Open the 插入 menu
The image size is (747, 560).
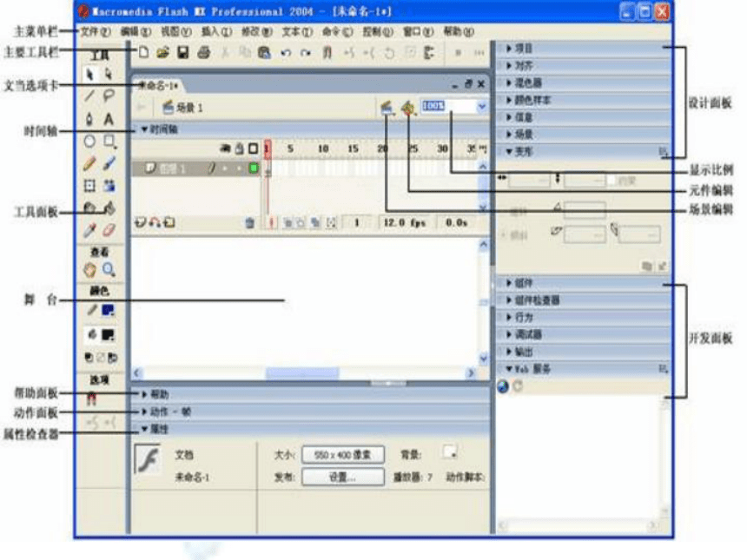click(x=217, y=31)
